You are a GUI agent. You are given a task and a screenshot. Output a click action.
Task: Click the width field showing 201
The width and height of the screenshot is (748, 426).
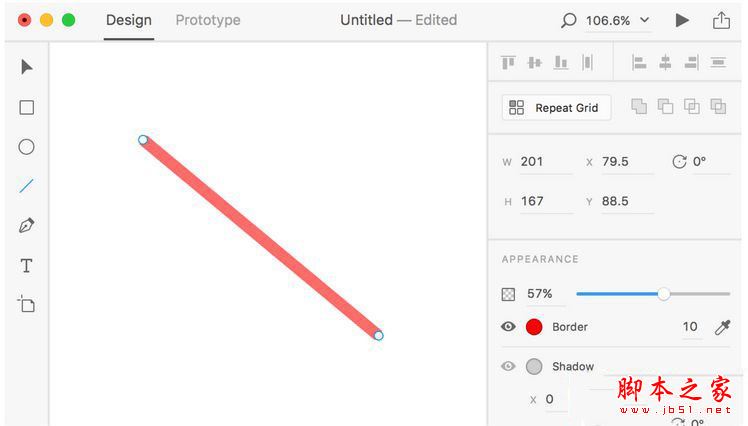pos(545,162)
